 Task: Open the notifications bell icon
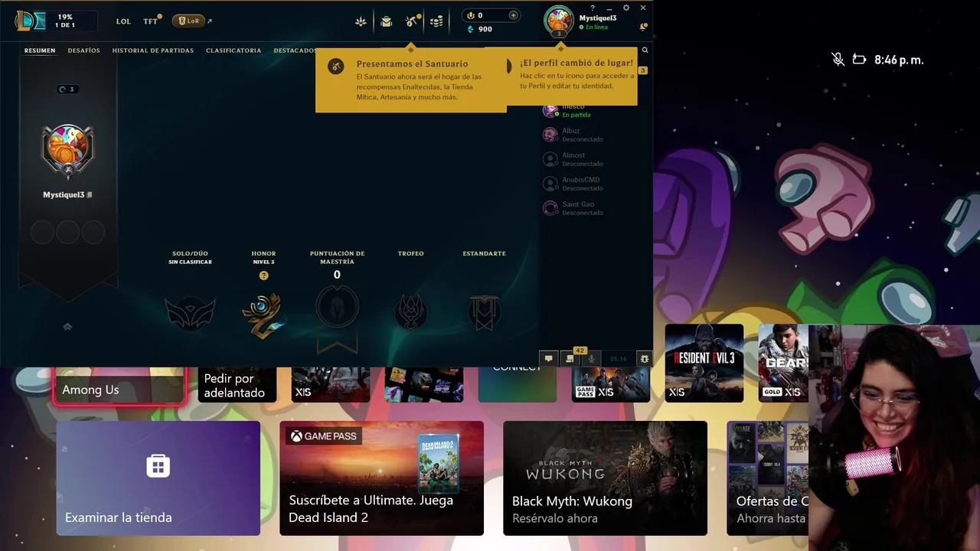[x=643, y=27]
